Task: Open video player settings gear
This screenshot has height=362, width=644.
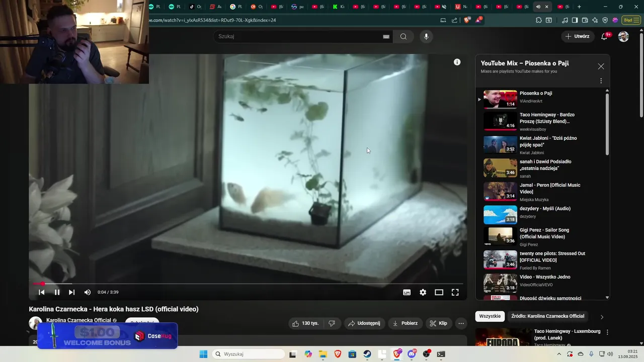Action: [x=423, y=292]
